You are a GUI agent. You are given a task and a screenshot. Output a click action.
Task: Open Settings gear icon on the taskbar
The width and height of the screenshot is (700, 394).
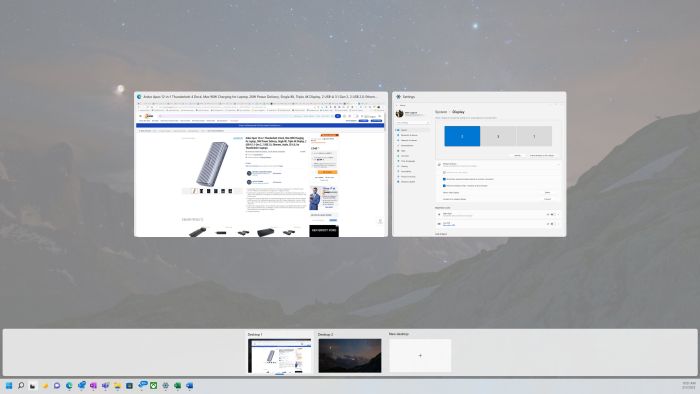[165, 386]
